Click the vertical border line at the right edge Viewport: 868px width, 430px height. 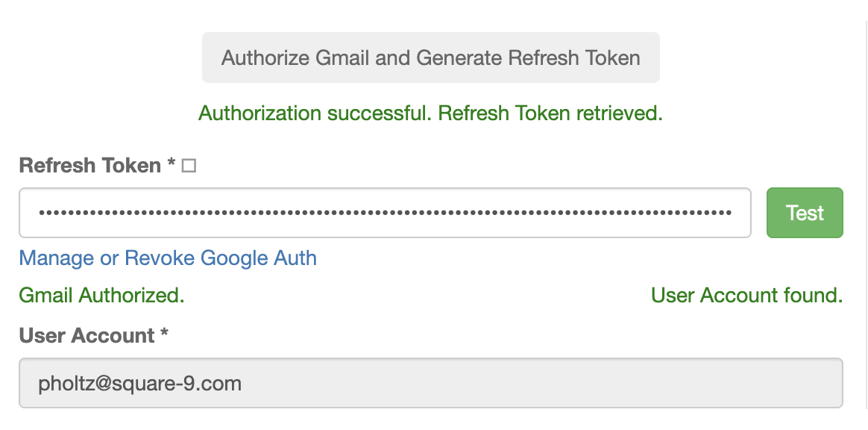tap(865, 215)
